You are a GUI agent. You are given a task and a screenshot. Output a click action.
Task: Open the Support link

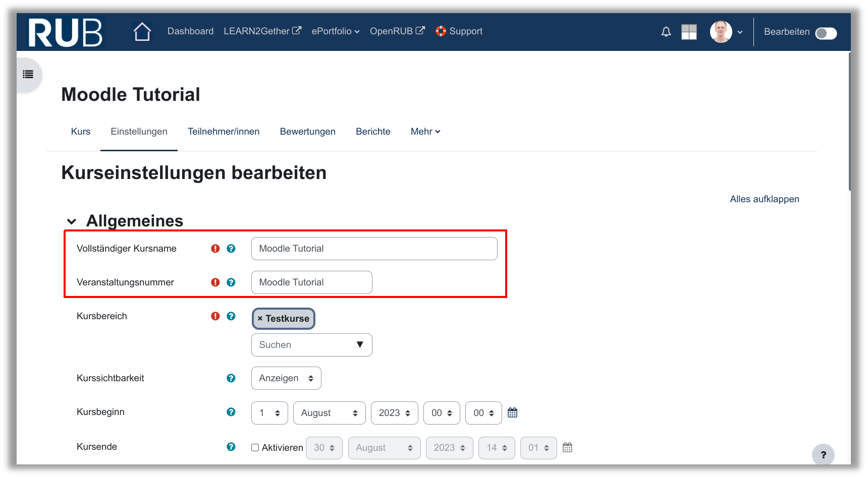coord(459,31)
